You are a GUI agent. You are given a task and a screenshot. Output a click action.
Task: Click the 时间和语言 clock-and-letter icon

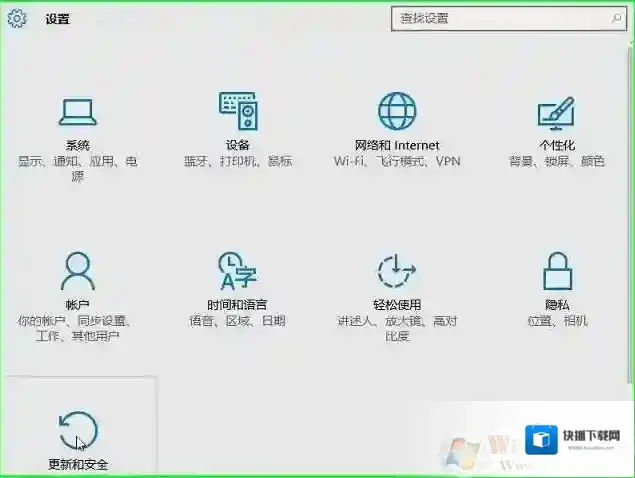click(237, 270)
